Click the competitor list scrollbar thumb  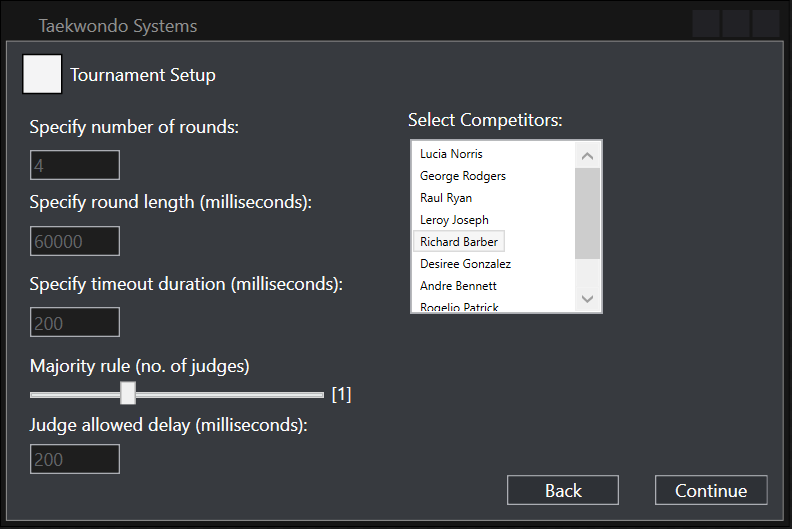[x=587, y=212]
